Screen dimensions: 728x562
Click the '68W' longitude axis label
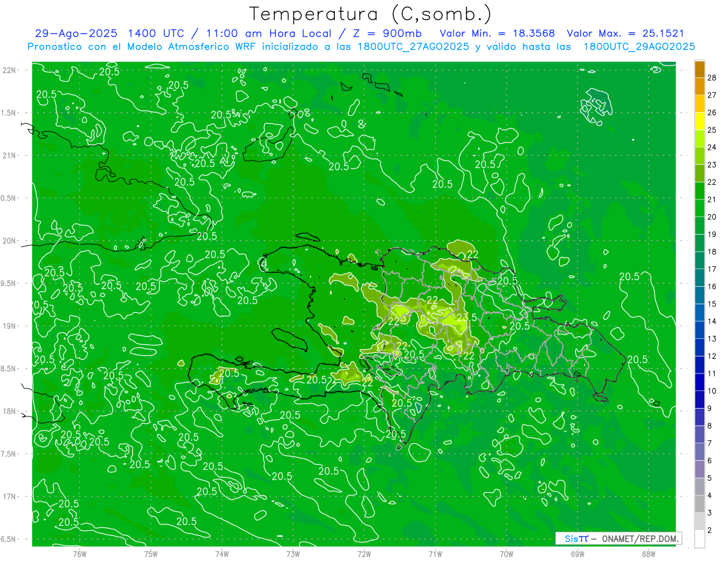pyautogui.click(x=649, y=554)
